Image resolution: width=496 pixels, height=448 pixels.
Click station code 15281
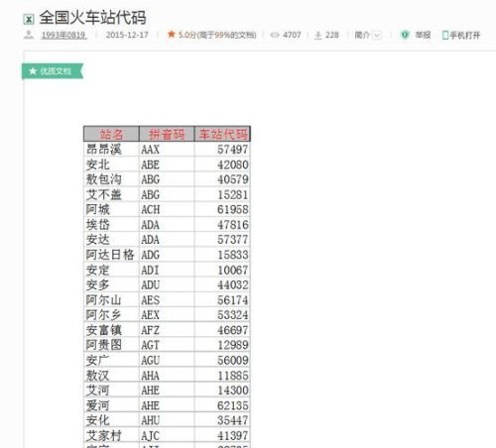pyautogui.click(x=232, y=194)
